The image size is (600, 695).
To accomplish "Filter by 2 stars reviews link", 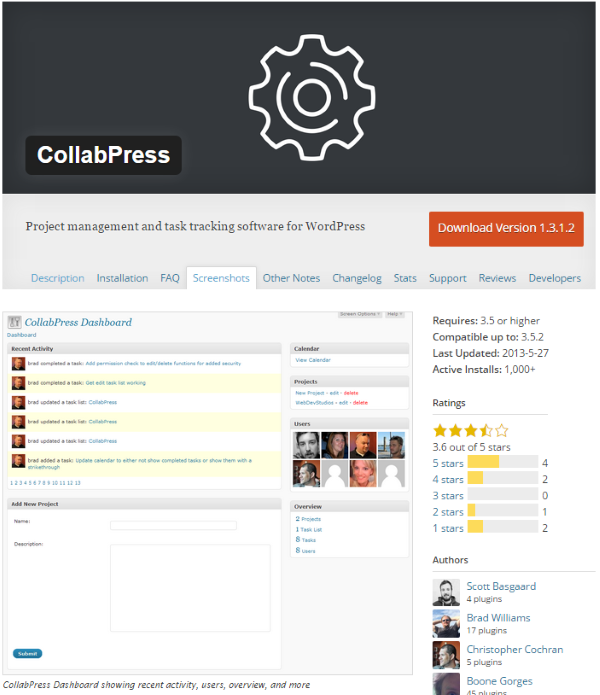I will pos(448,512).
